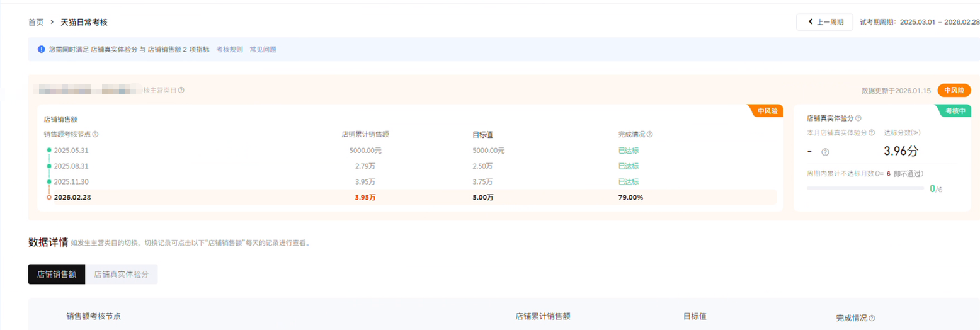Switch to 店铺真实体验分 tab
Viewport: 980px width, 330px height.
(x=121, y=275)
